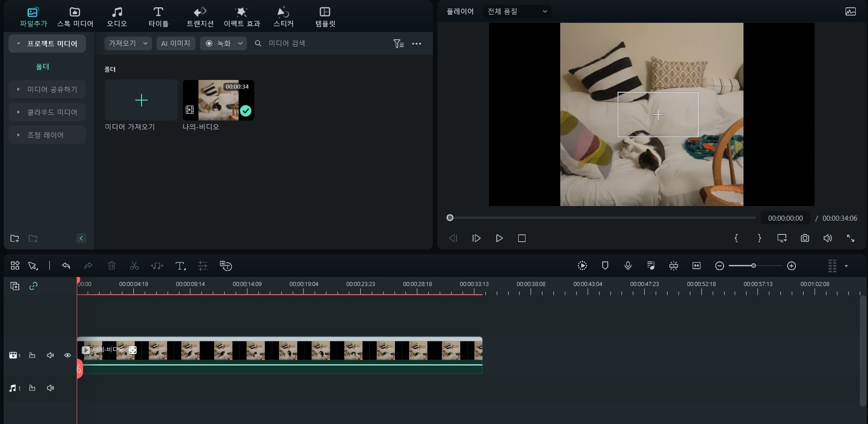
Task: Stop the preview playback
Action: [x=522, y=238]
